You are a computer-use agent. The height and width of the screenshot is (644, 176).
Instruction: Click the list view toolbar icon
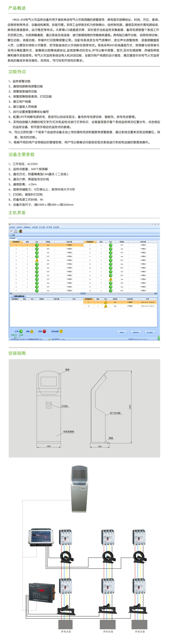11,231
